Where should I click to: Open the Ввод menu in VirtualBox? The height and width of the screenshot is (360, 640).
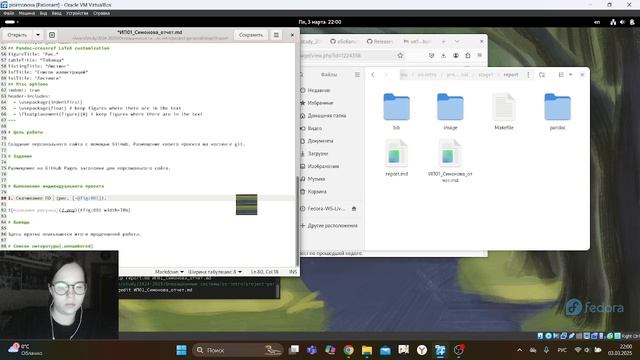(x=57, y=13)
